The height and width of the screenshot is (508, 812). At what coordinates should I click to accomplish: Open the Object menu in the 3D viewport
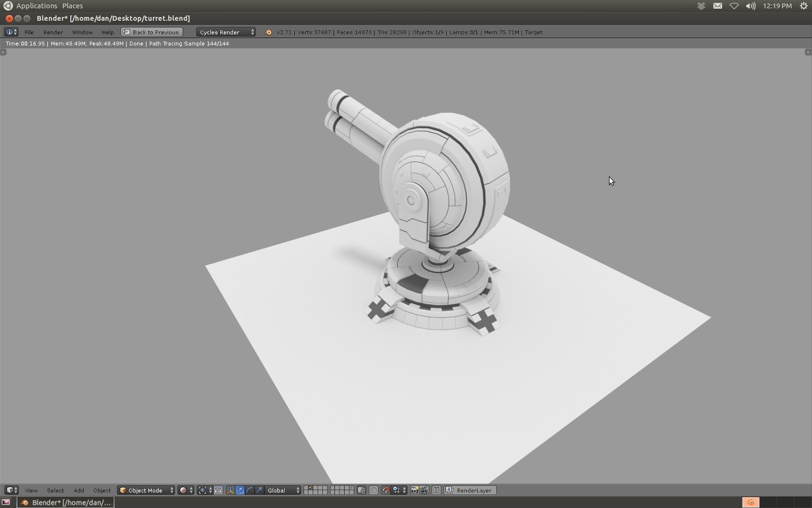point(101,490)
